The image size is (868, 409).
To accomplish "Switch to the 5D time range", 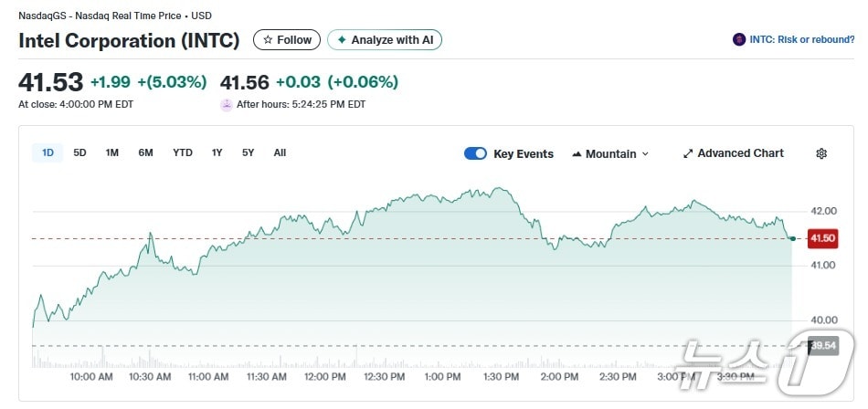I will [x=79, y=152].
